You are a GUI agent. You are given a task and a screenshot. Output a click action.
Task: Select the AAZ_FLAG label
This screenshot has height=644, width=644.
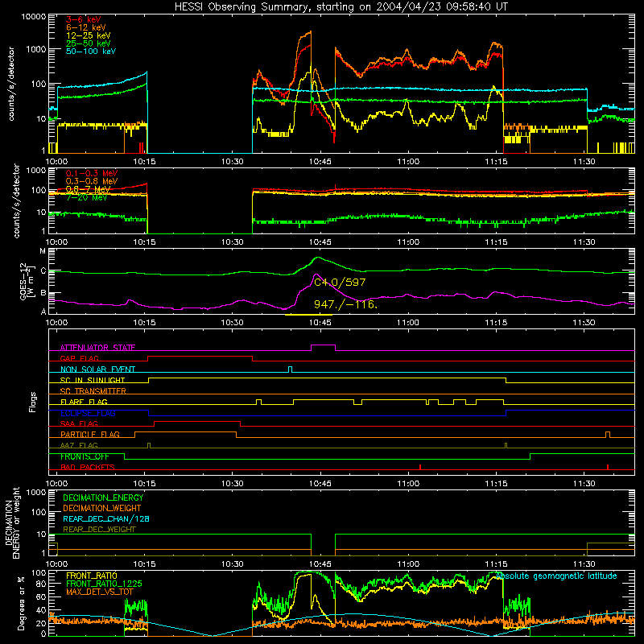pyautogui.click(x=79, y=445)
